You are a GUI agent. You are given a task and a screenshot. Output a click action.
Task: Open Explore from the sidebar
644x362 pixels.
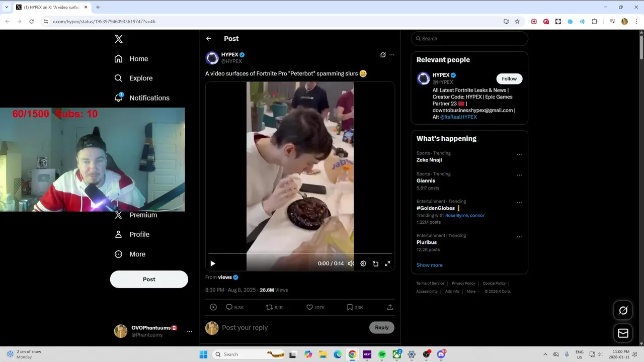click(x=133, y=78)
